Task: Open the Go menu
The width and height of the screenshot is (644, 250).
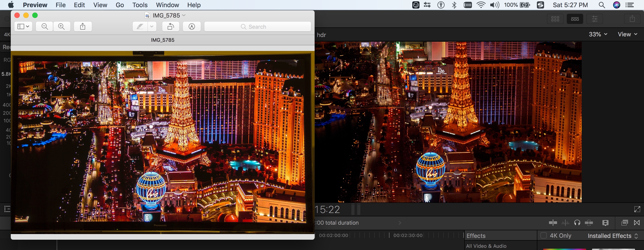Action: coord(120,5)
